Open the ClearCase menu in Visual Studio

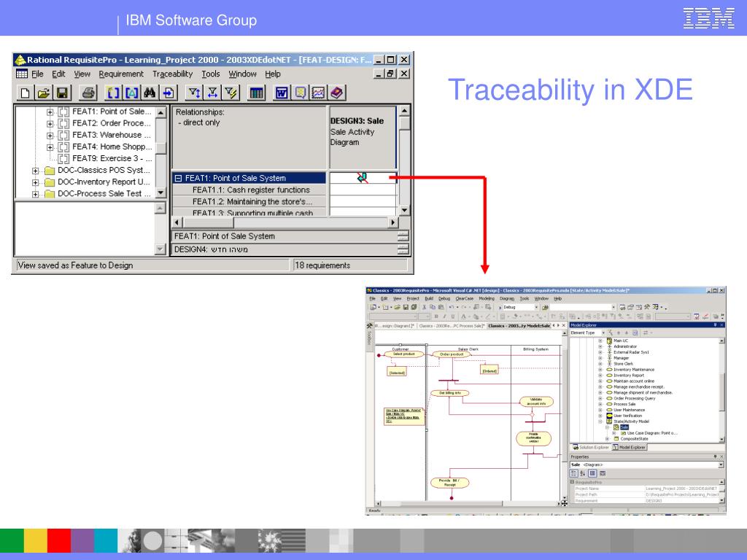[x=464, y=298]
